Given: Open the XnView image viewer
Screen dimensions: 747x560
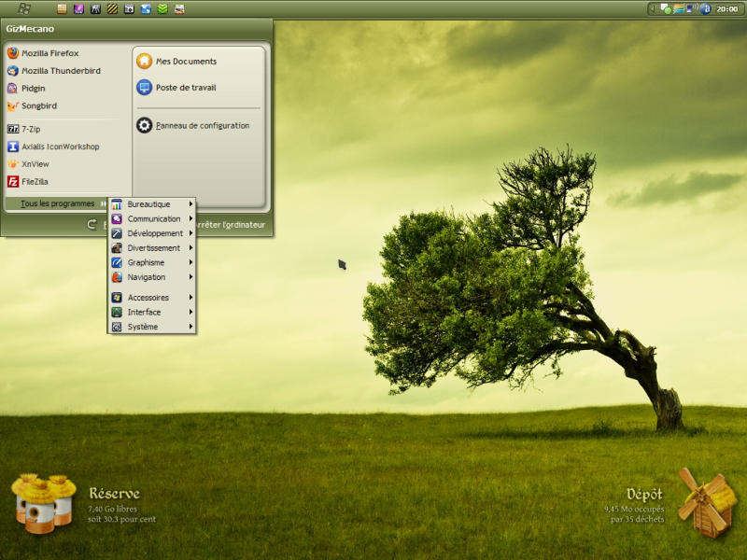Looking at the screenshot, I should (28, 164).
